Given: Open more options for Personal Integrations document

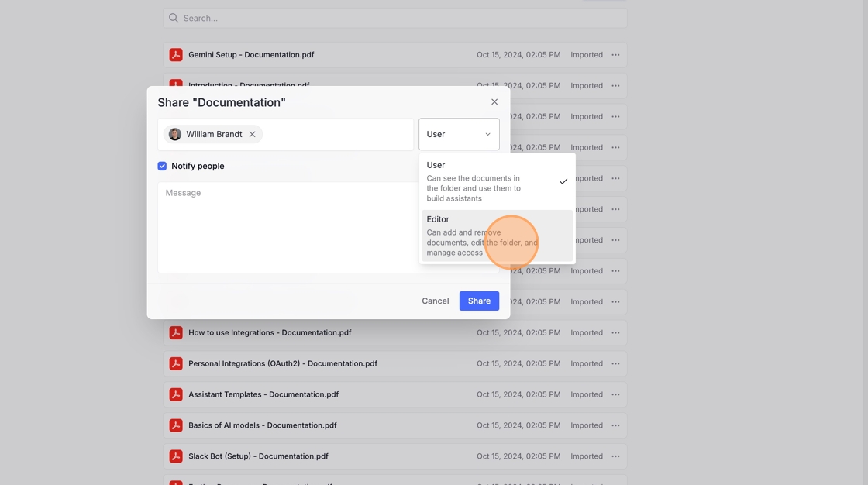Looking at the screenshot, I should click(x=615, y=364).
